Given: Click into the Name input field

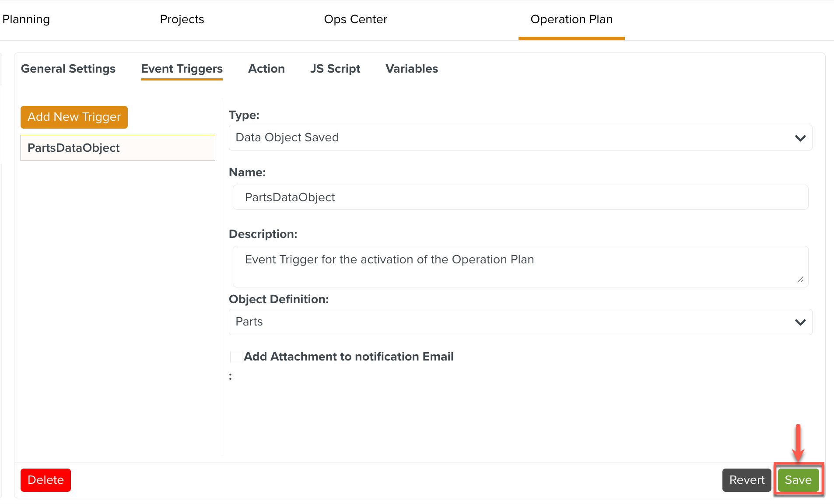Looking at the screenshot, I should [x=520, y=197].
